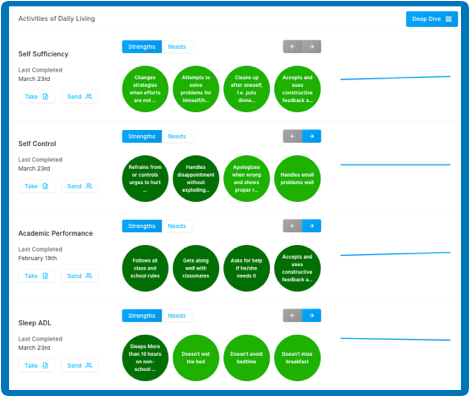Open 'Sleeps More than 10 hours' circle
Screen dimensions: 470x397
point(145,358)
